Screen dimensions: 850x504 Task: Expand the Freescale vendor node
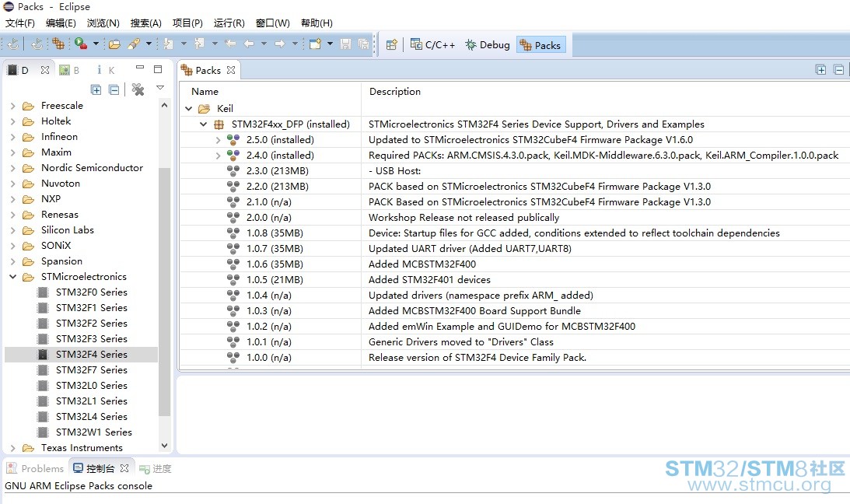click(13, 106)
